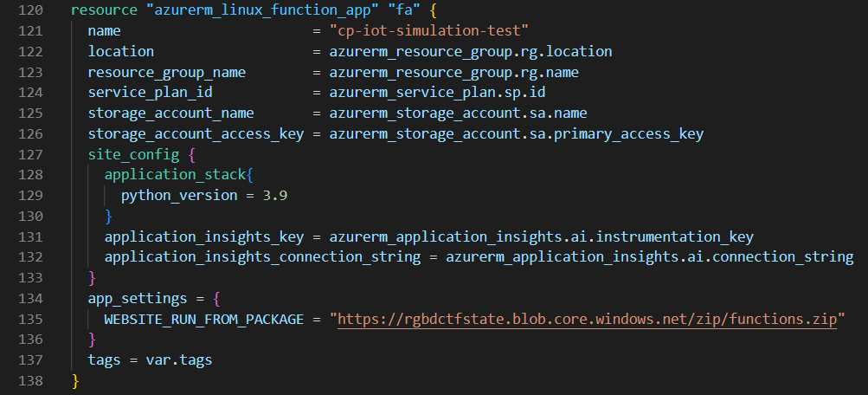
Task: Click the opening brace after site_config
Action: click(192, 154)
